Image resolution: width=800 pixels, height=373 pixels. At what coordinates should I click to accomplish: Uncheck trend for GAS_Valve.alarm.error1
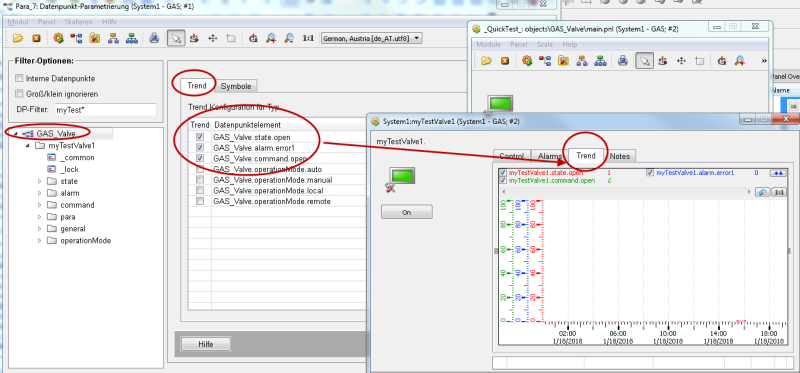(x=200, y=147)
